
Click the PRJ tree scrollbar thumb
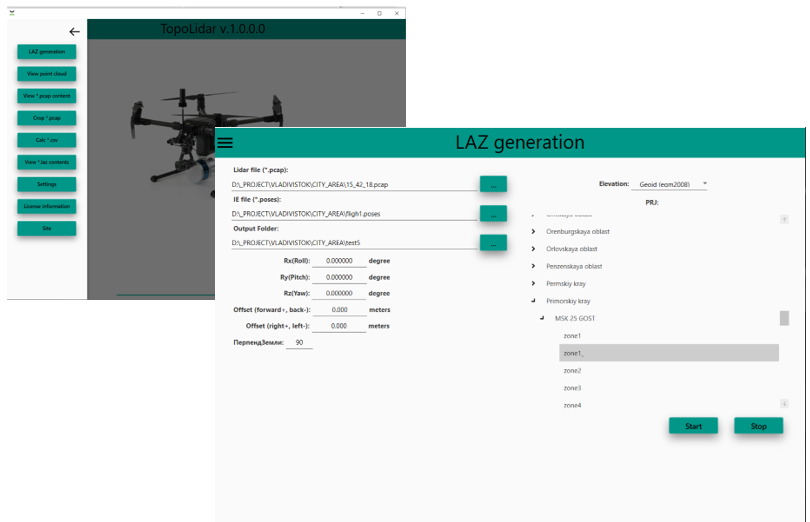784,318
